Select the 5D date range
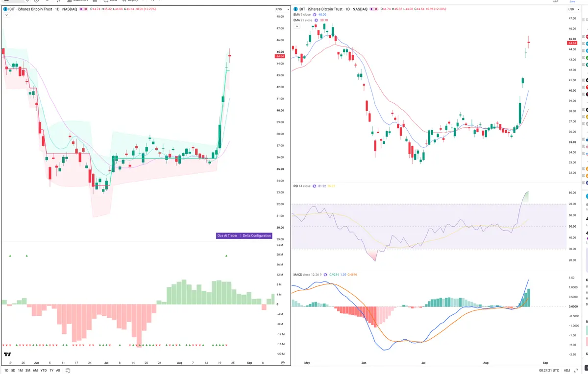 [x=13, y=370]
